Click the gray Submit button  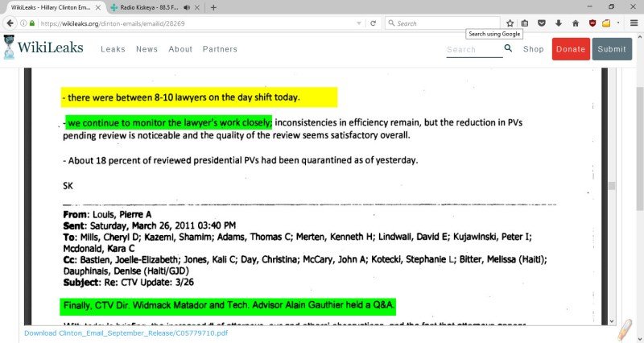612,49
